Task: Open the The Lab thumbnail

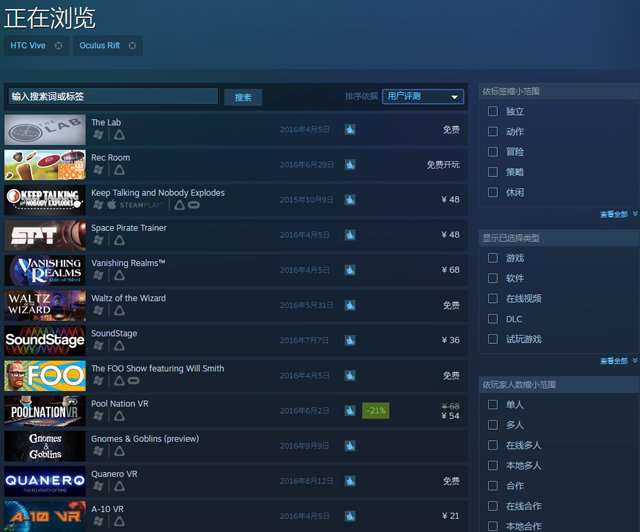Action: (45, 130)
